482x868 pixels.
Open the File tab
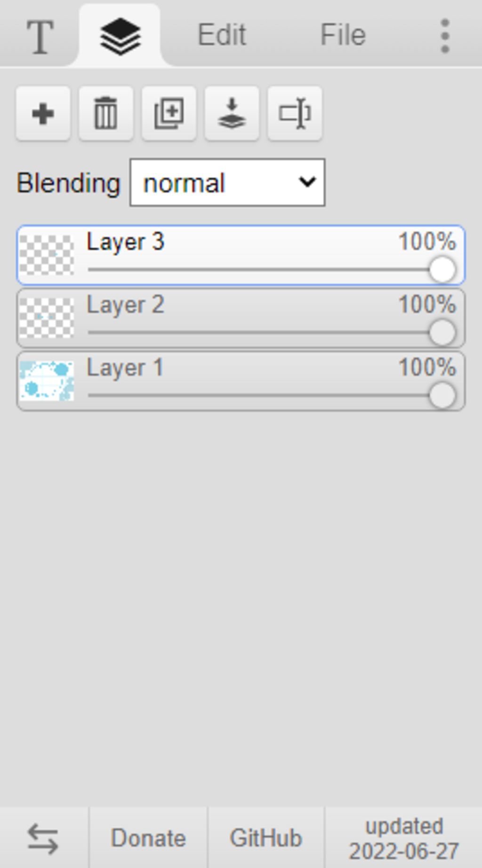pos(343,35)
